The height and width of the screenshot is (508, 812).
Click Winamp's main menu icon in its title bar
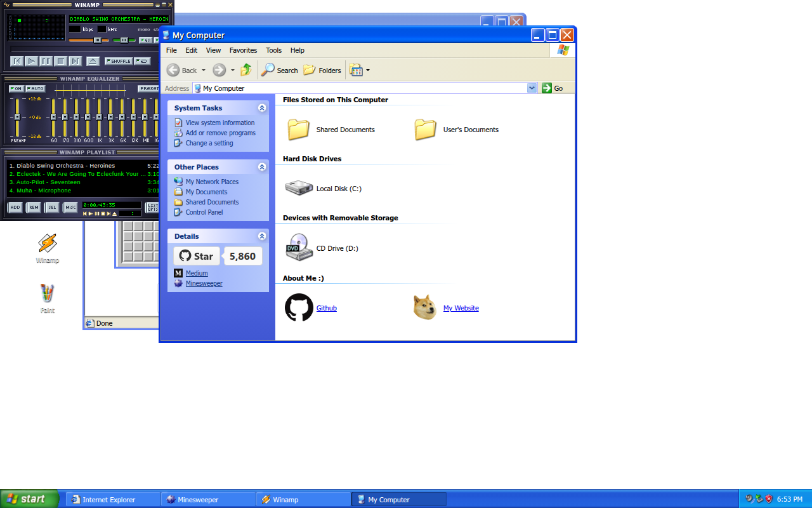[6, 4]
